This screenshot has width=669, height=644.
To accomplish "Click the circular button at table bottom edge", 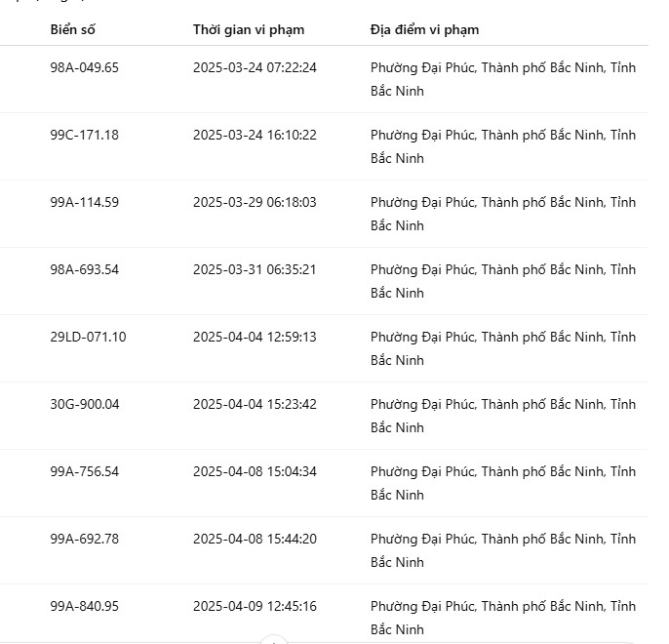I will (x=274, y=640).
